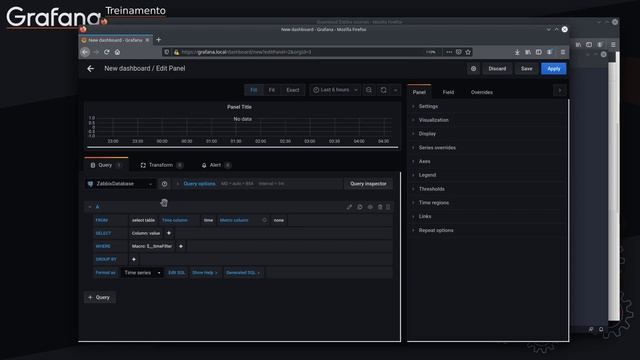The width and height of the screenshot is (640, 360).
Task: Select Exact view mode
Action: click(293, 90)
